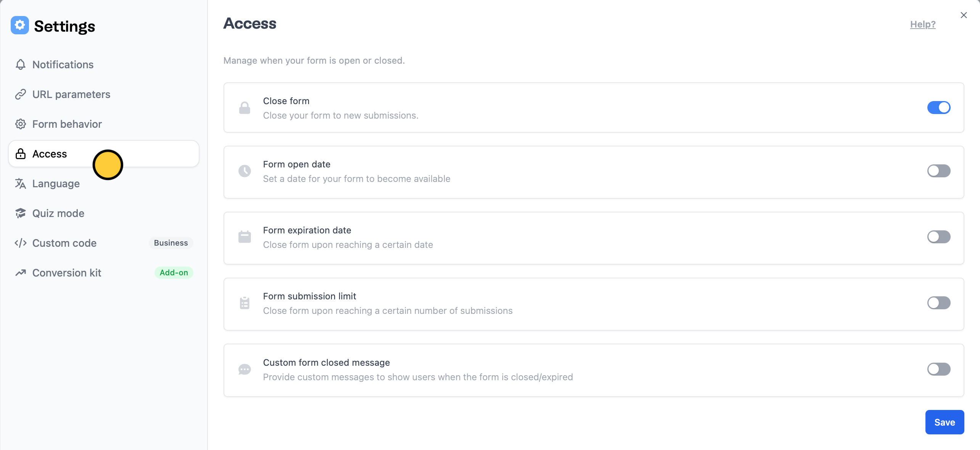Toggle Custom form closed message on
Screen dimensions: 980x450
[939, 369]
